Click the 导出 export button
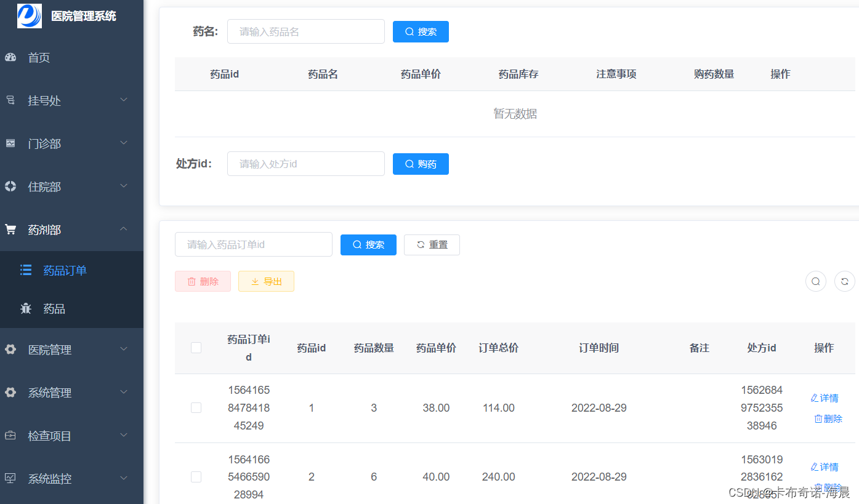This screenshot has width=859, height=504. click(266, 281)
